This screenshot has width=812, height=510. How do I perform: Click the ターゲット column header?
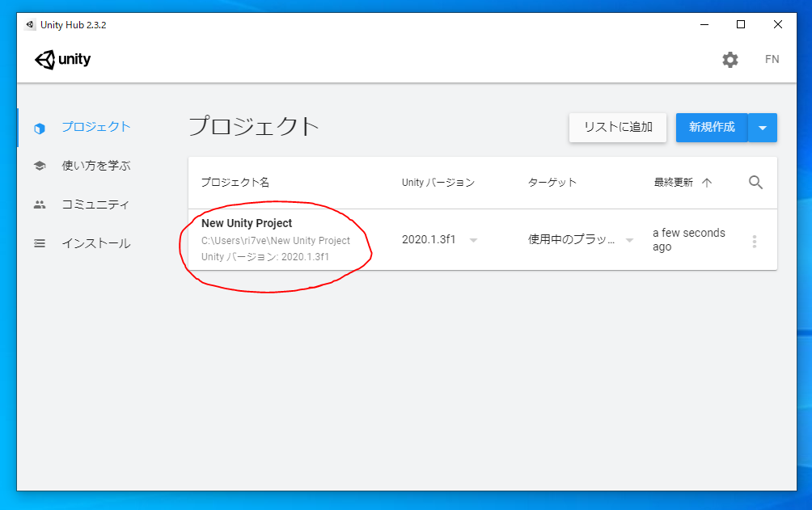point(552,182)
